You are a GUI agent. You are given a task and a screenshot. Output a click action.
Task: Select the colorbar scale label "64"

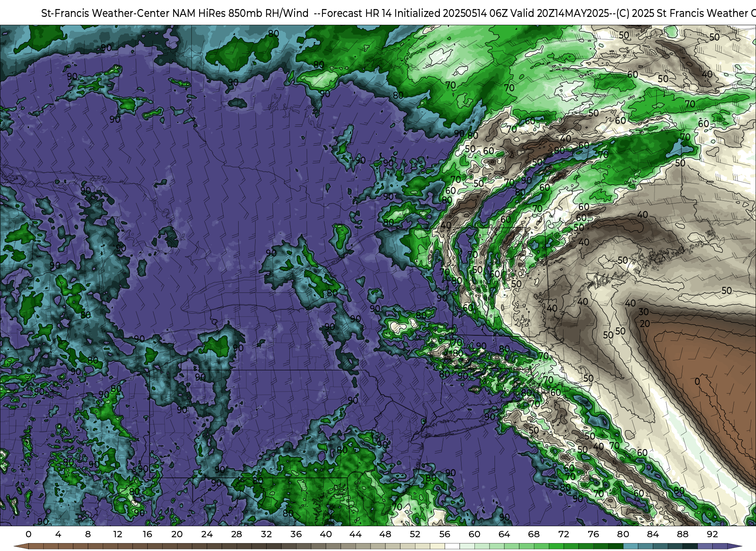[x=504, y=534]
